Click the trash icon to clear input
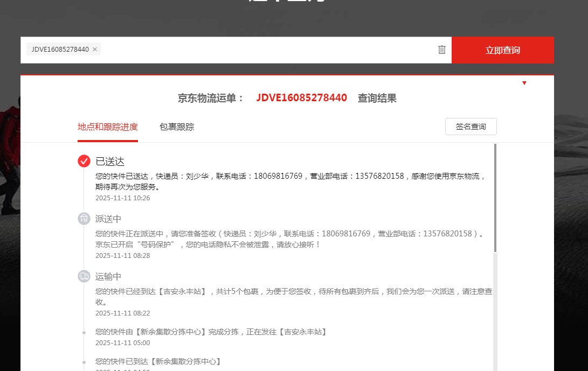 (x=442, y=50)
